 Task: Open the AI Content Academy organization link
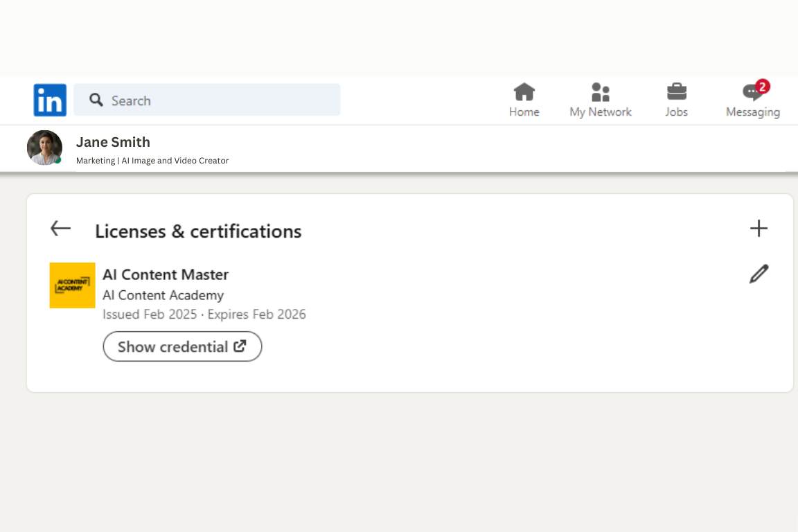click(163, 295)
